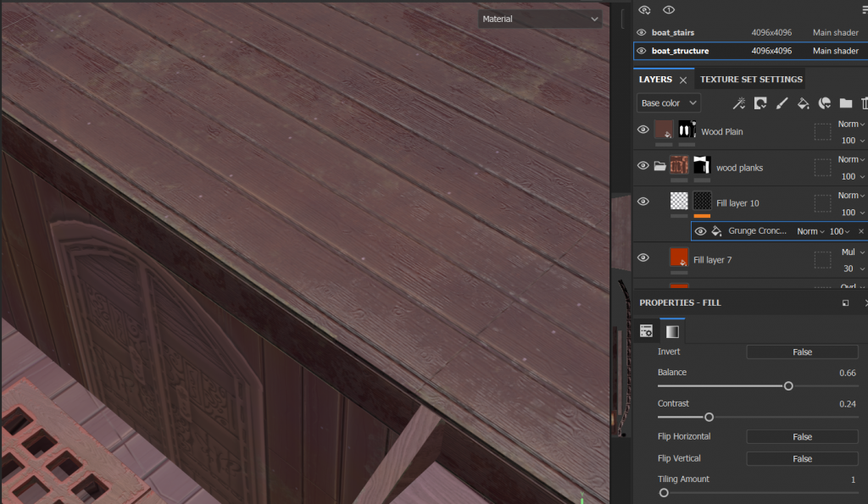Open Wood Plain blend mode Norm dropdown
This screenshot has width=868, height=504.
coord(851,124)
